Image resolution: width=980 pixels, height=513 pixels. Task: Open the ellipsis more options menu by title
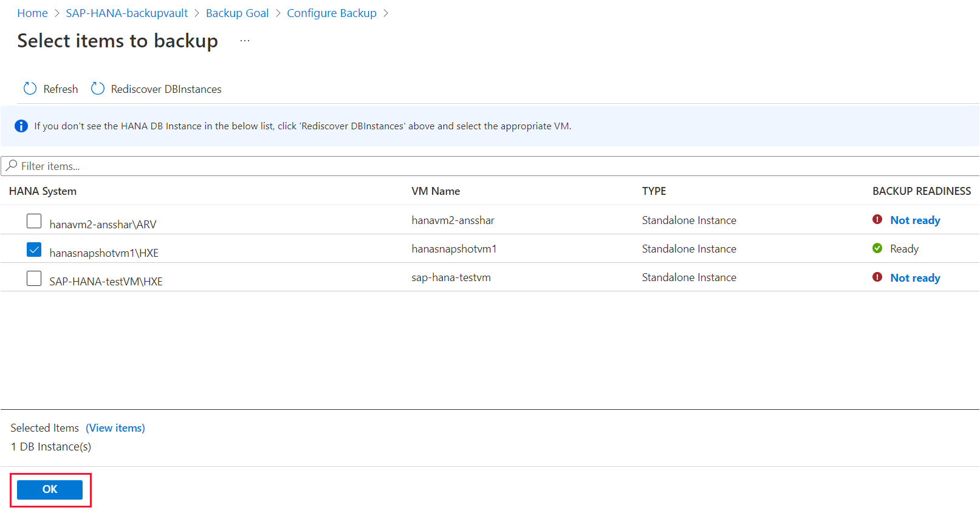(x=245, y=41)
